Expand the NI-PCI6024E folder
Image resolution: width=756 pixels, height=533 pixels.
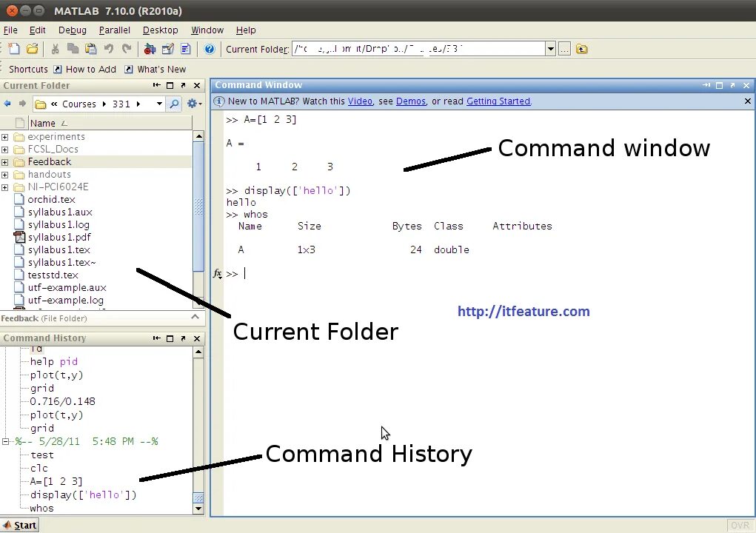point(5,187)
